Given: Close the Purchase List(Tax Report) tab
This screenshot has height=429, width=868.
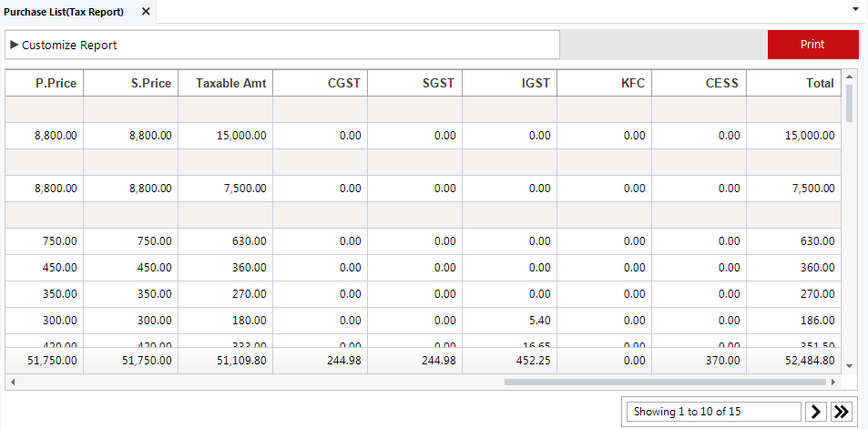Looking at the screenshot, I should (146, 12).
